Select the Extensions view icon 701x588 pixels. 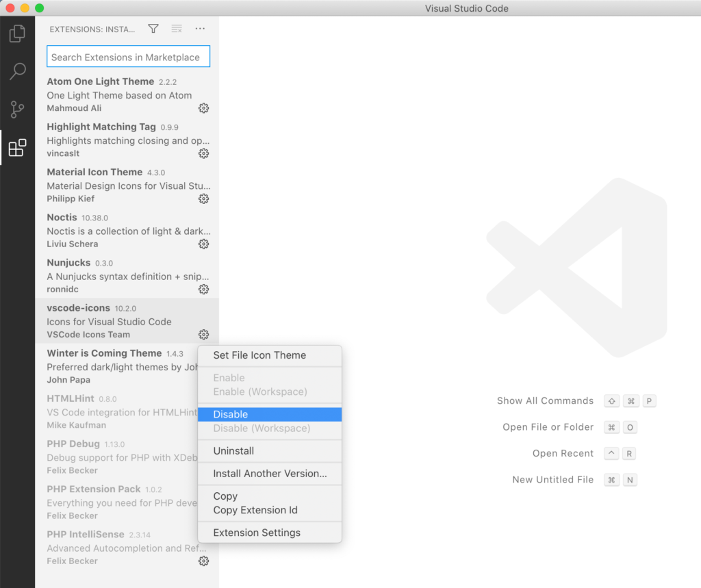tap(17, 148)
